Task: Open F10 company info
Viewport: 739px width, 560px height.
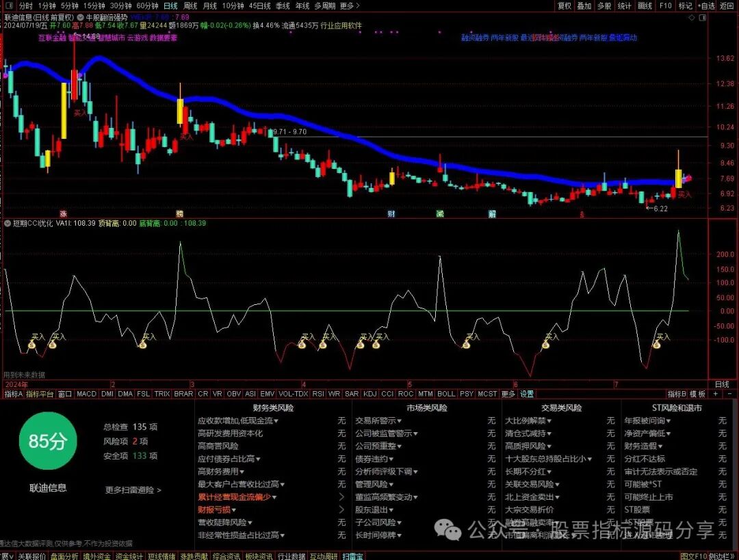Action: [666, 5]
